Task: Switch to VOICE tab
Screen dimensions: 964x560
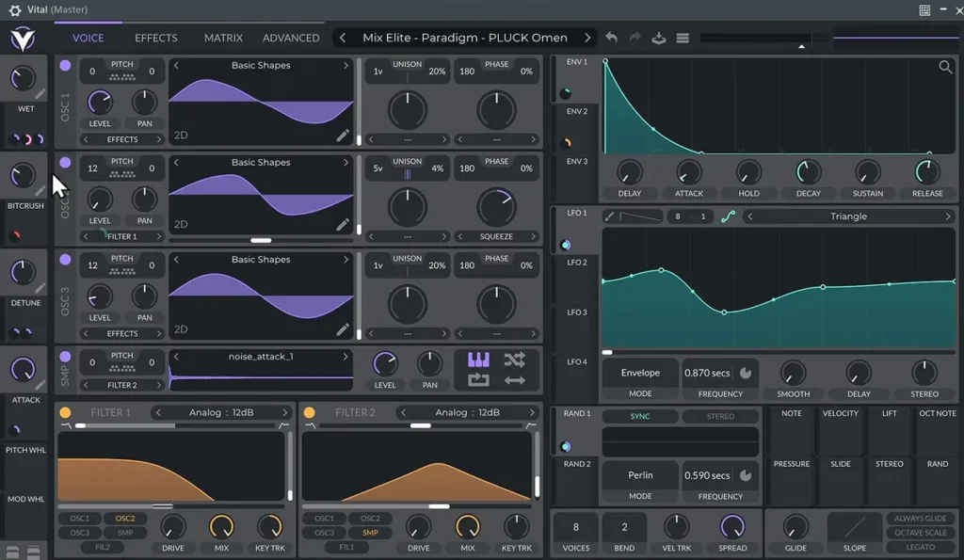Action: coord(88,38)
